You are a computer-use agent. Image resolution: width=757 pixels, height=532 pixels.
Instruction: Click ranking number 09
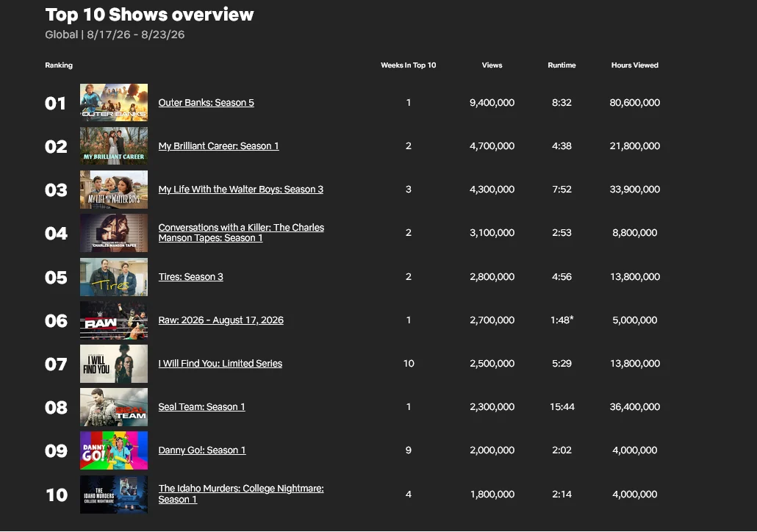pyautogui.click(x=56, y=451)
